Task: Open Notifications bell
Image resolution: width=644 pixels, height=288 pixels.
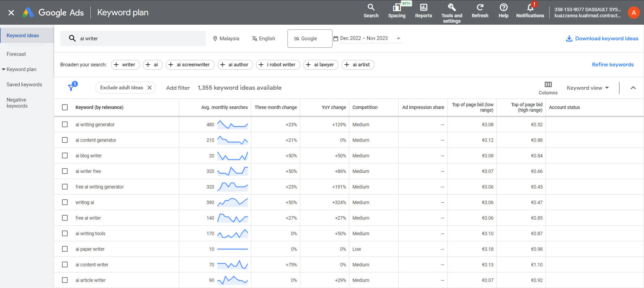Action: click(x=530, y=11)
